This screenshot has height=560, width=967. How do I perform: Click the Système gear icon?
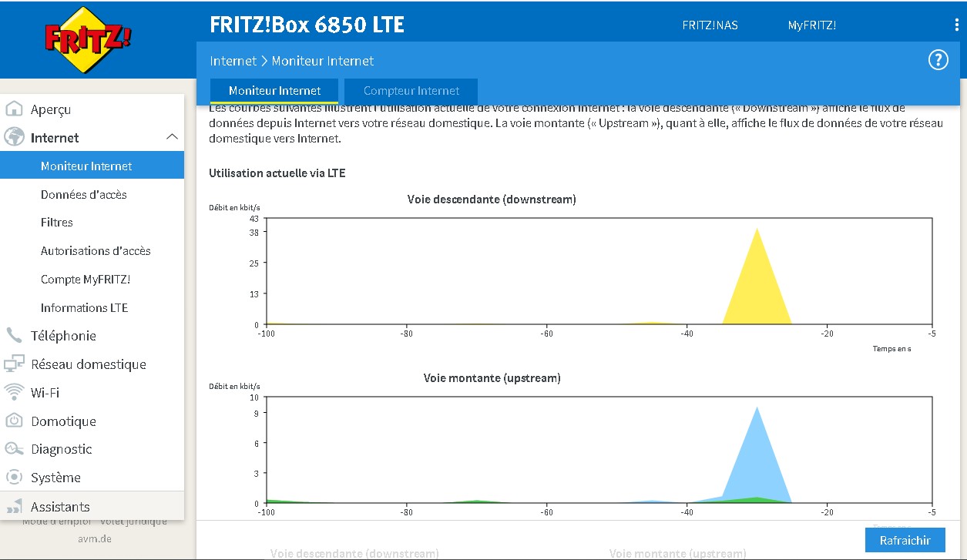click(14, 478)
